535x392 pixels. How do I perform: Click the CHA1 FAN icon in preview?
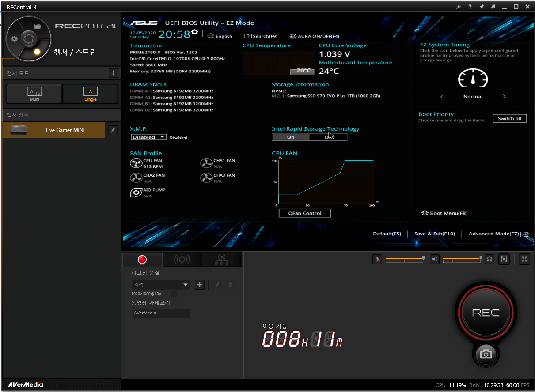(x=206, y=164)
